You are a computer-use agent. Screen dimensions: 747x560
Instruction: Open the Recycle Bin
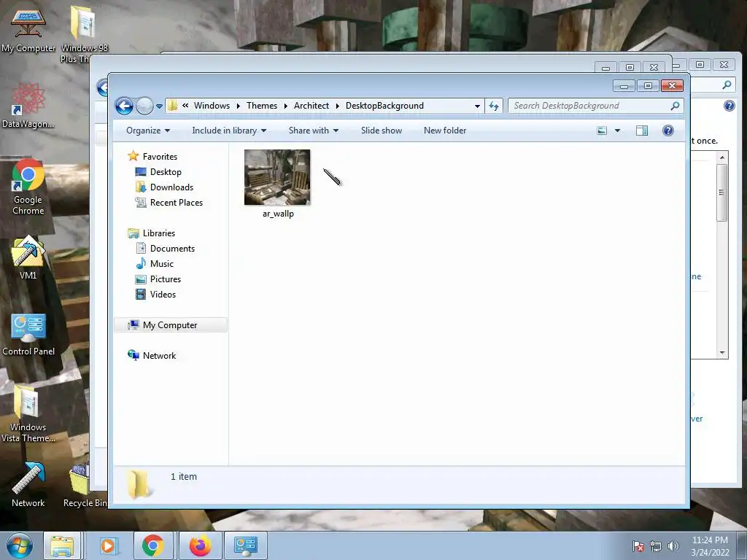pos(85,486)
